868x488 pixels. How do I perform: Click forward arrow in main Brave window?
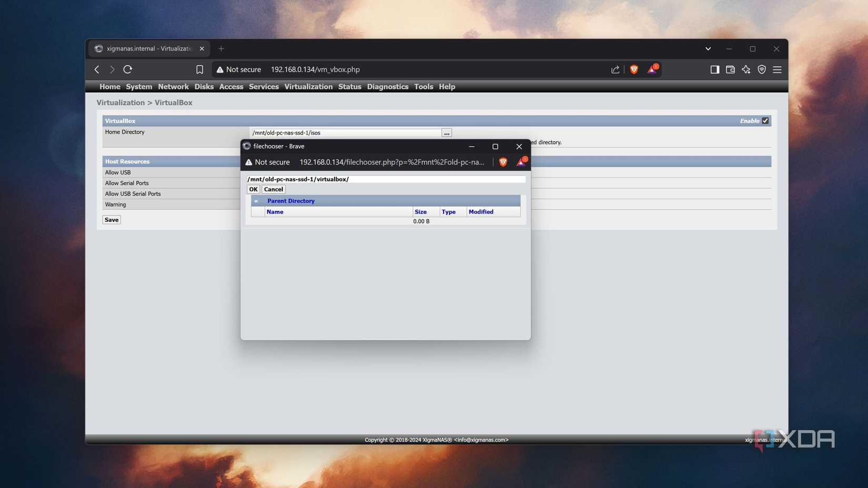(x=112, y=69)
